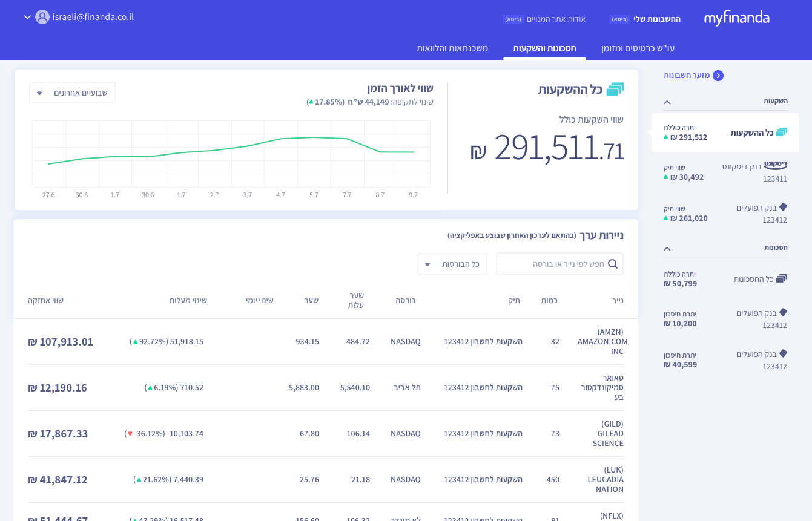This screenshot has height=521, width=812.
Task: Switch to משכנתאות והלוואות tab
Action: pyautogui.click(x=452, y=48)
